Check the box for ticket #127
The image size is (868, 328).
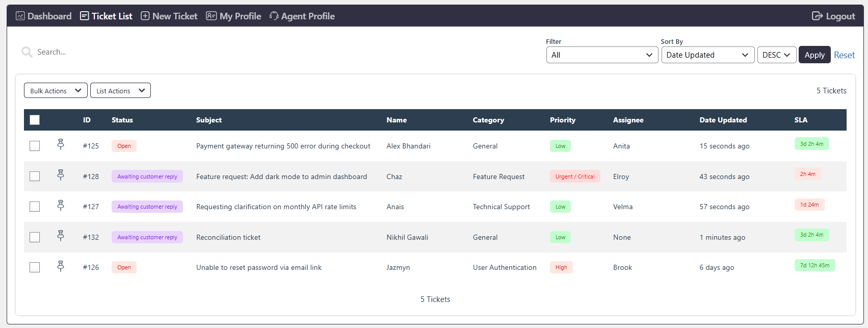(35, 207)
